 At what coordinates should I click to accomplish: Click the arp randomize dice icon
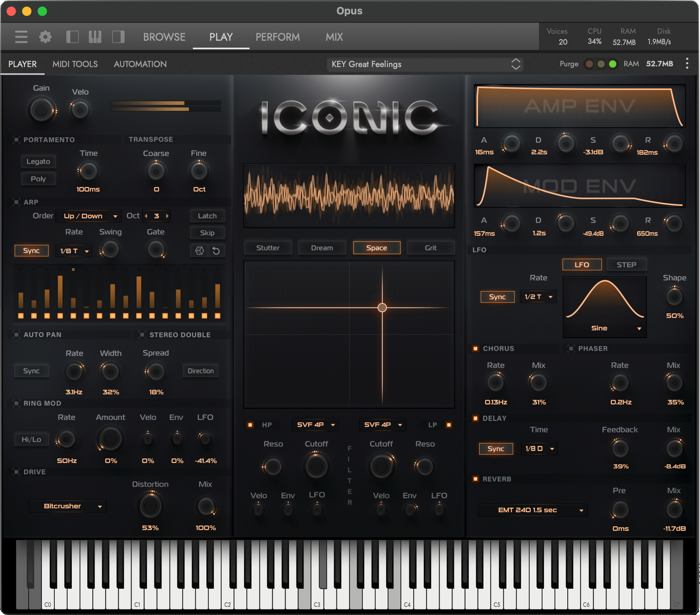coord(199,251)
